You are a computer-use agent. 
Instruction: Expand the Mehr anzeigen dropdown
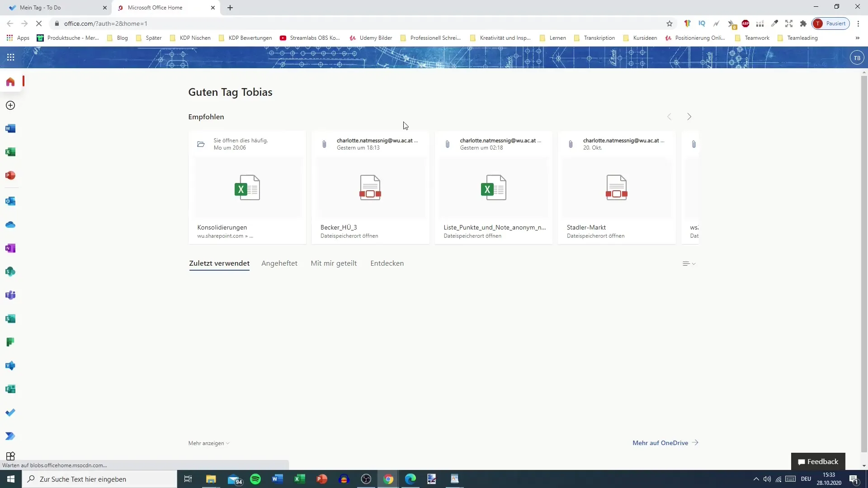209,443
